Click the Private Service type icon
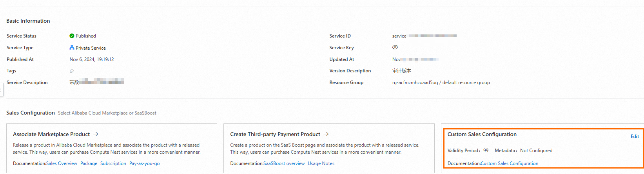Viewport: 644px width, 174px height. [72, 48]
